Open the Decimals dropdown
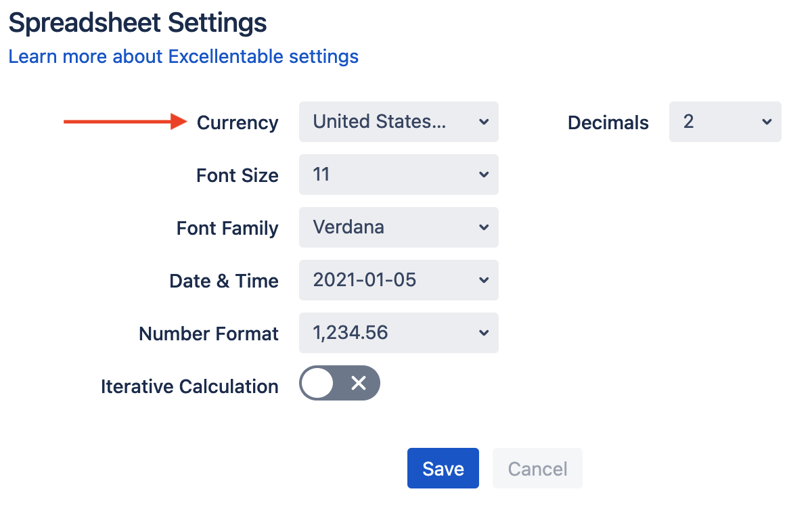The width and height of the screenshot is (812, 525). (725, 122)
